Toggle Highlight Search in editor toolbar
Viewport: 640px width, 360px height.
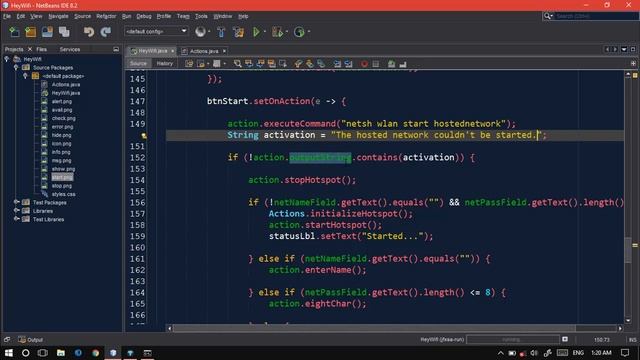[271, 64]
